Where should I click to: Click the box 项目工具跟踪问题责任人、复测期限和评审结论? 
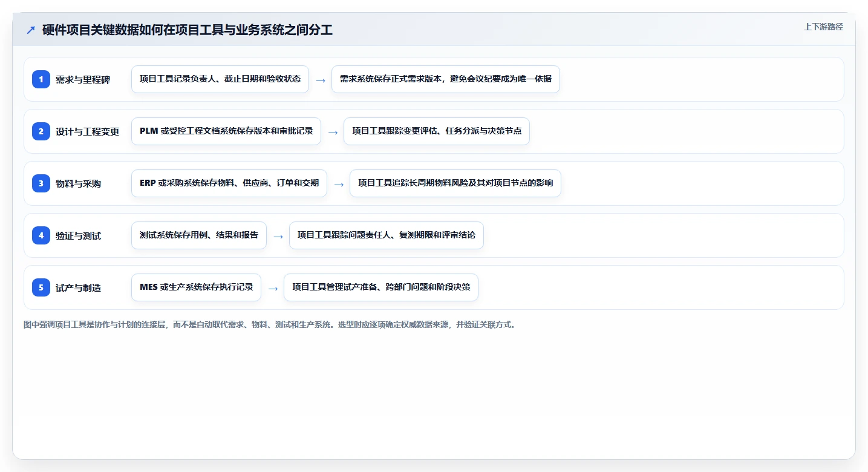click(x=387, y=235)
